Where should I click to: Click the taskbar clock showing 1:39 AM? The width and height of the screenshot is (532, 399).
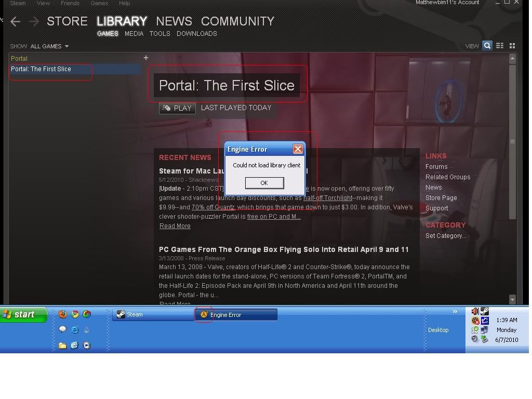507,320
